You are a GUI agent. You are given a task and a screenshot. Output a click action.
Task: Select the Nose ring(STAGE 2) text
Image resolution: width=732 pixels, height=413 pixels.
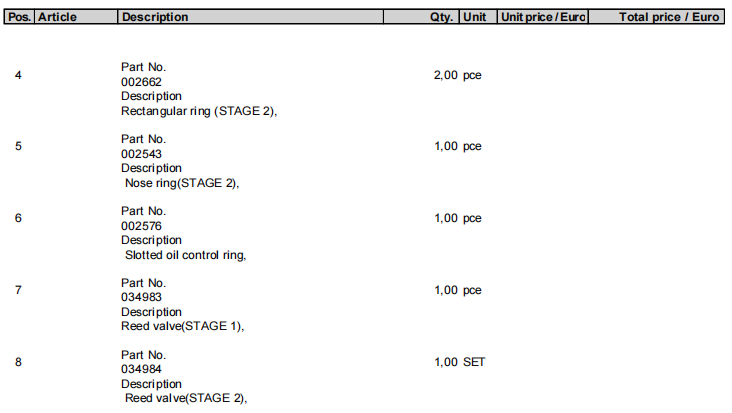click(x=183, y=183)
